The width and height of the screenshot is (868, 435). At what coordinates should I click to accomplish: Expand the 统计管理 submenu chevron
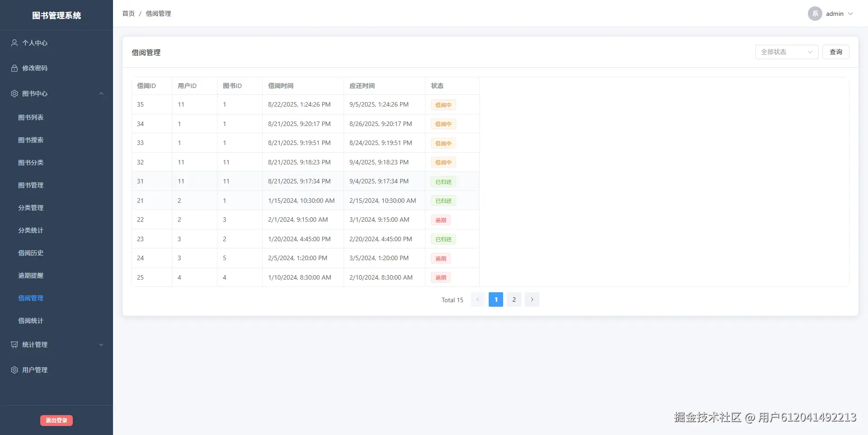tap(101, 345)
